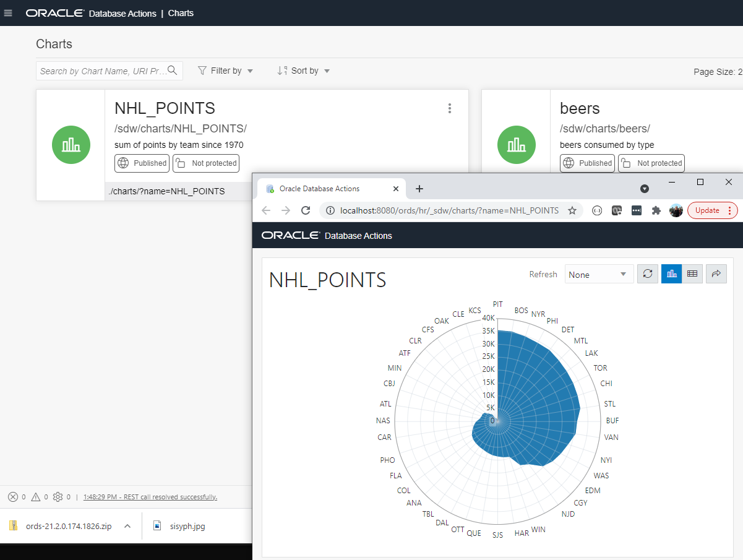This screenshot has width=743, height=560.
Task: Click the /sdw/charts/NHL_POINTS/ URI text
Action: (x=181, y=129)
